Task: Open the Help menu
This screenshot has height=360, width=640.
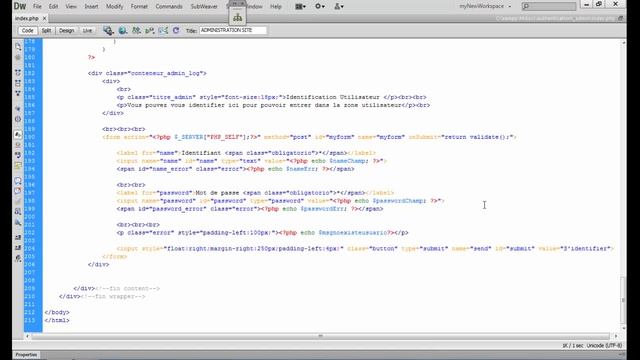Action: click(276, 7)
